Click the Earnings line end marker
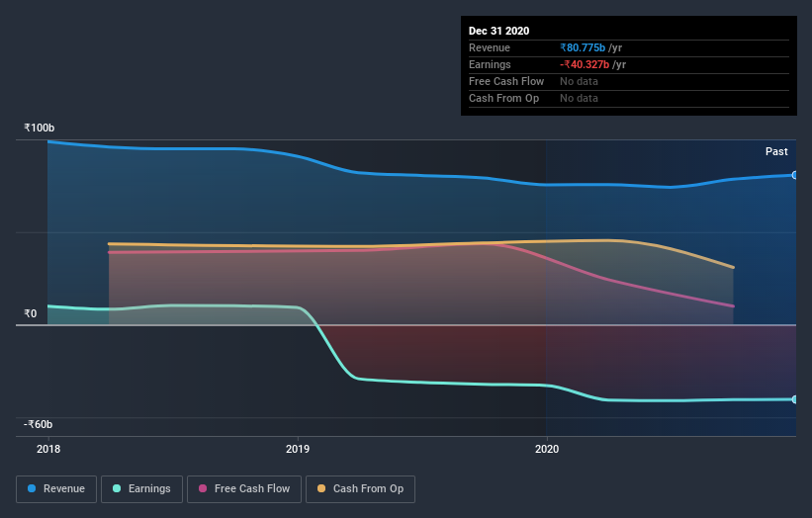The image size is (812, 518). point(794,399)
